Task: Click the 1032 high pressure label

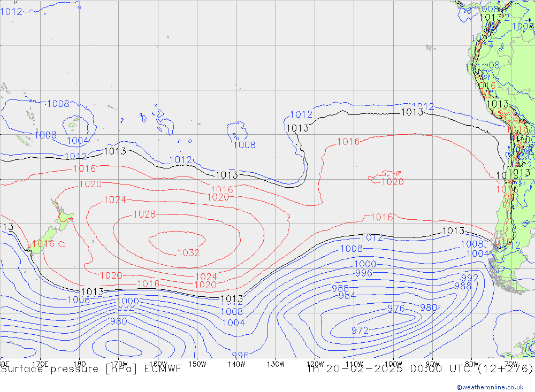Action: [188, 253]
